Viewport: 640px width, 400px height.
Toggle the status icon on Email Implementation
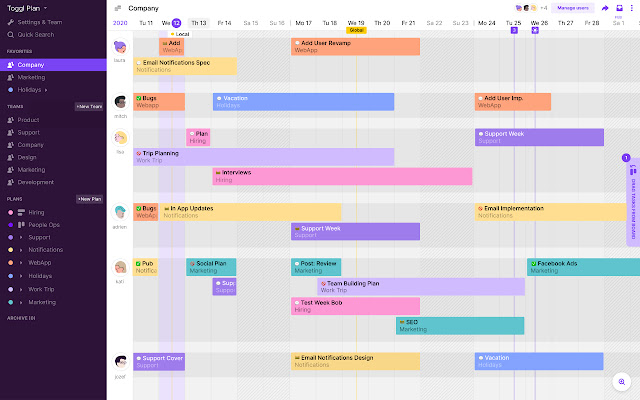[480, 209]
